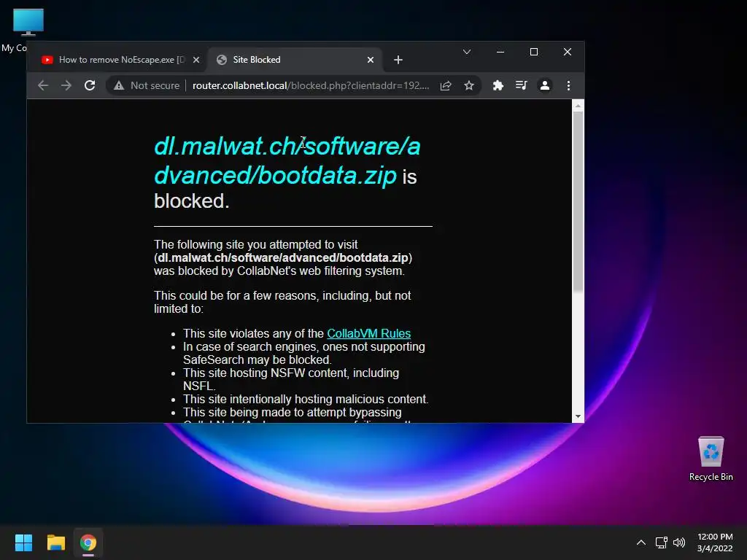
Task: Close the Chrome window
Action: [568, 52]
